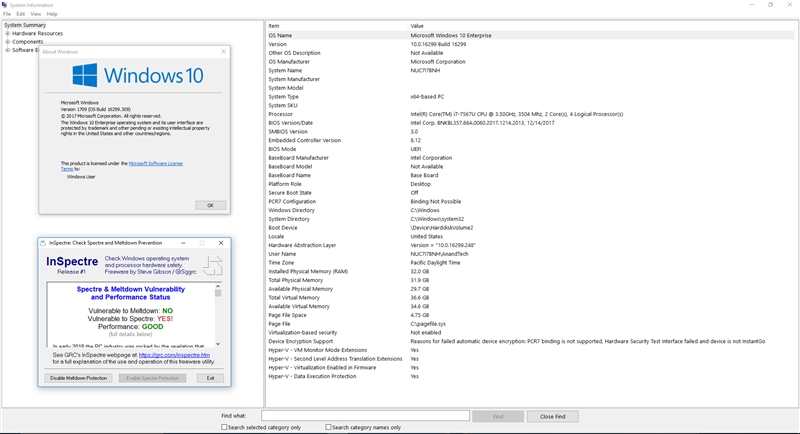800x434 pixels.
Task: Select the Total Virtual Memory row
Action: (x=531, y=297)
